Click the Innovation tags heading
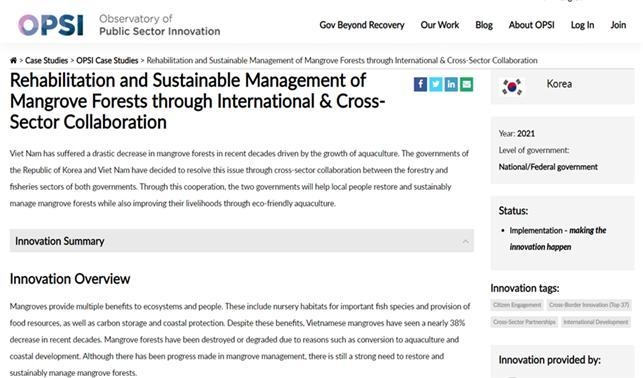 coord(524,288)
